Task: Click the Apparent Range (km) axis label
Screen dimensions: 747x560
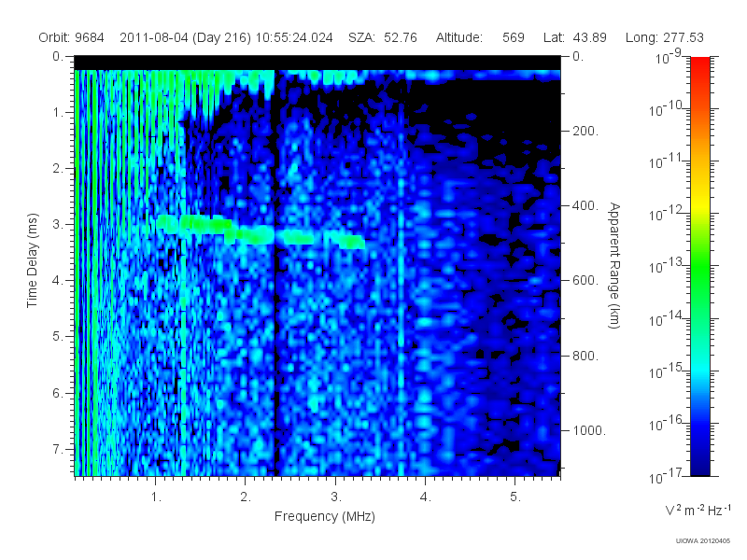Action: tap(614, 265)
